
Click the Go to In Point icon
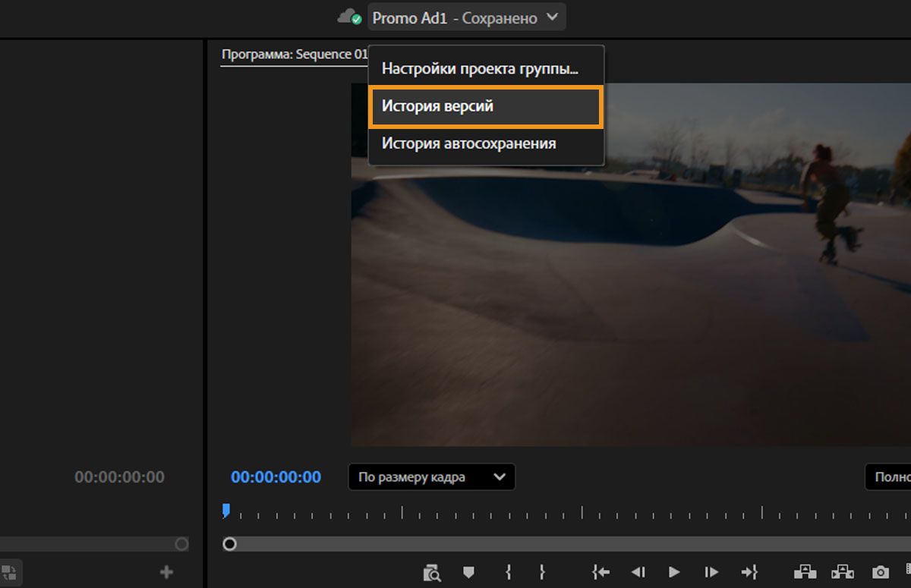(x=600, y=572)
